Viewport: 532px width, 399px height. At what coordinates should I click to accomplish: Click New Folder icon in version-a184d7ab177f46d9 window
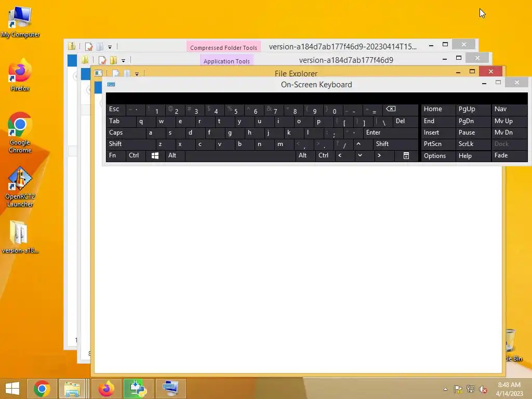(x=113, y=60)
